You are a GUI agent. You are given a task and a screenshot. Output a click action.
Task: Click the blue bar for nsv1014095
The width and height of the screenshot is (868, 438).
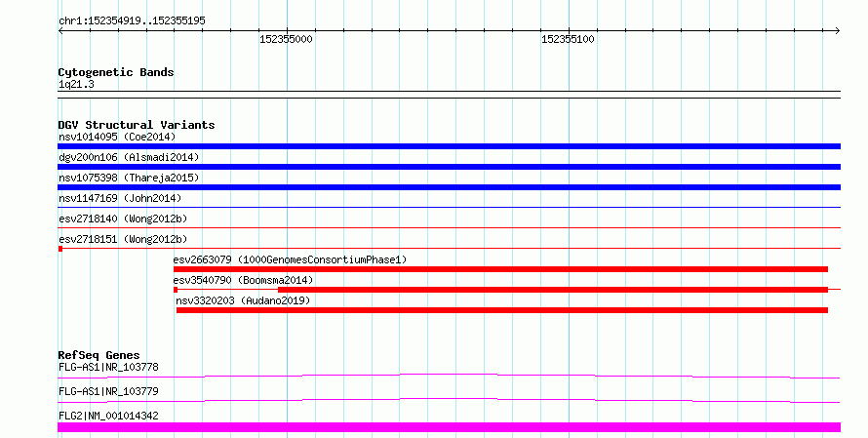[x=449, y=146]
